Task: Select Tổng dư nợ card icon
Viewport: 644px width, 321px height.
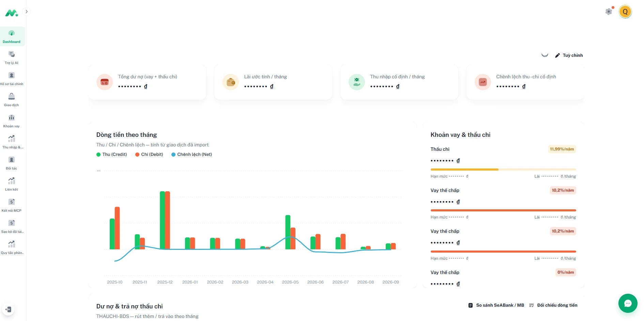Action: pos(105,82)
